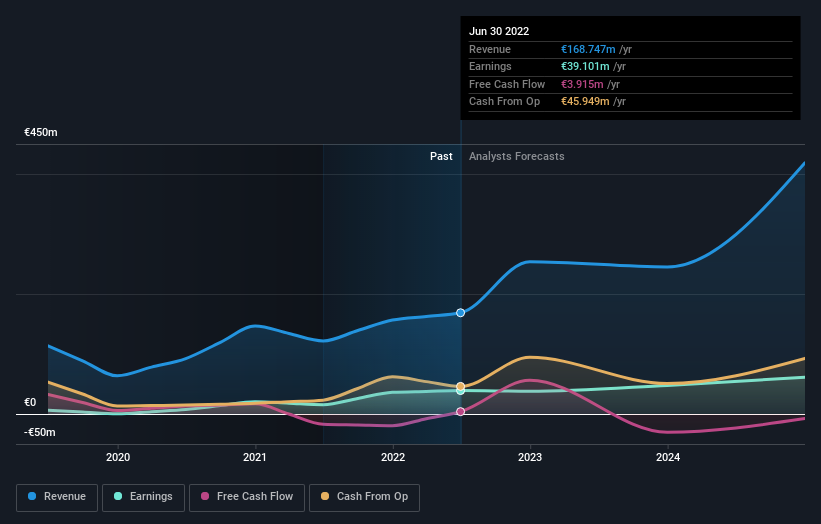Select the 2022 x-axis label
The width and height of the screenshot is (821, 524).
pyautogui.click(x=393, y=457)
